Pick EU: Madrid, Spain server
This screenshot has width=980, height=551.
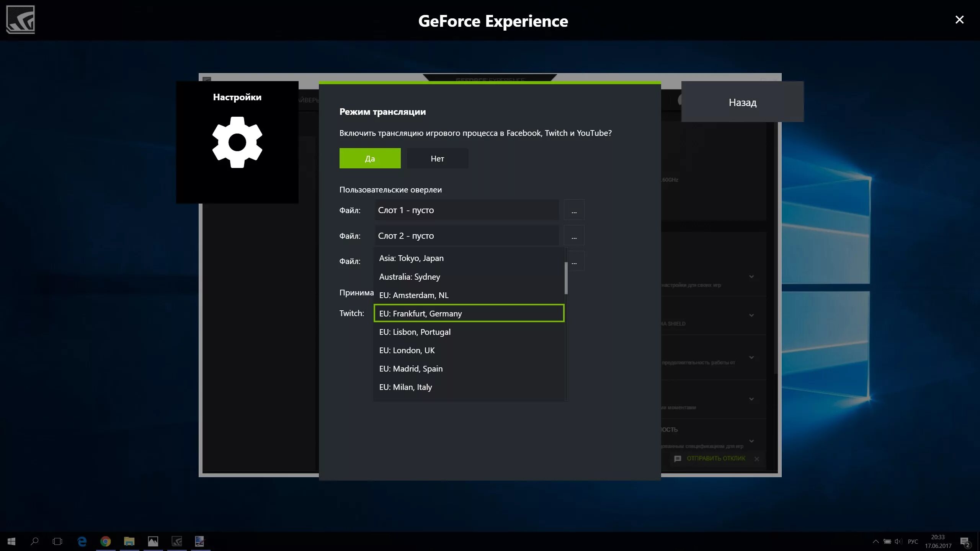(469, 368)
